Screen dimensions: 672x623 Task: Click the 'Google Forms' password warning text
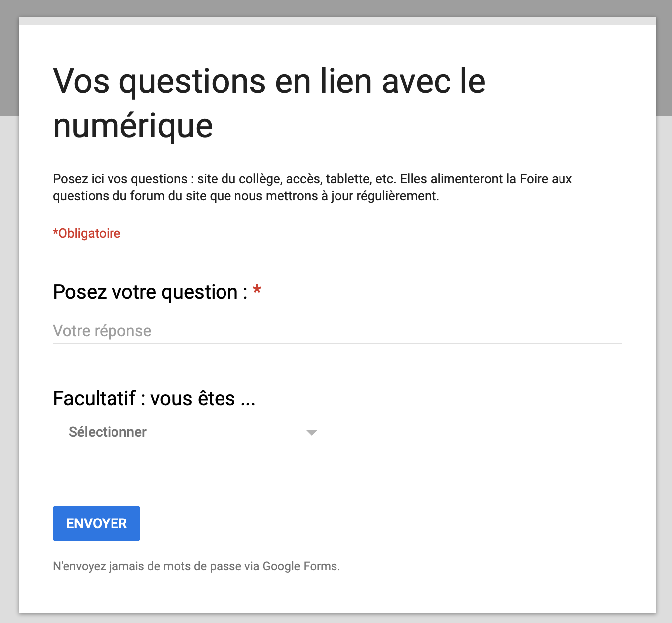point(301,566)
